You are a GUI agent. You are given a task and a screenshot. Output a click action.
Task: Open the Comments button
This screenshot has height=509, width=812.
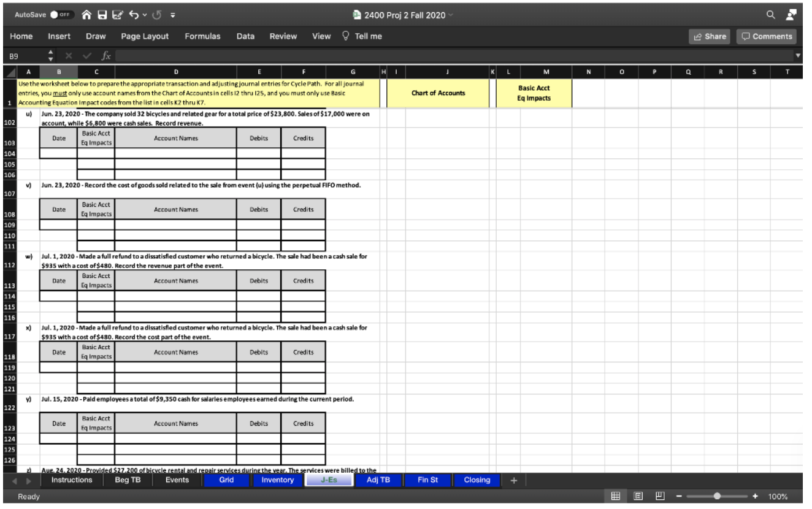coord(767,36)
